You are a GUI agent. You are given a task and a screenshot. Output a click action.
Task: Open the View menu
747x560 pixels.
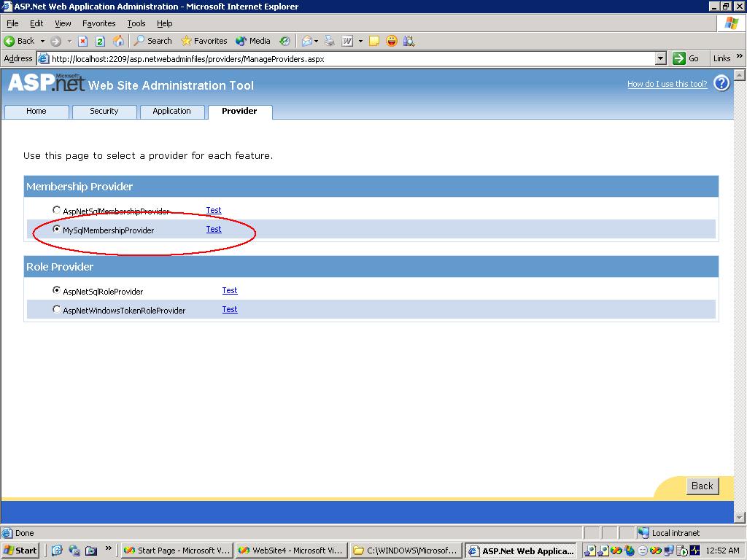point(63,23)
